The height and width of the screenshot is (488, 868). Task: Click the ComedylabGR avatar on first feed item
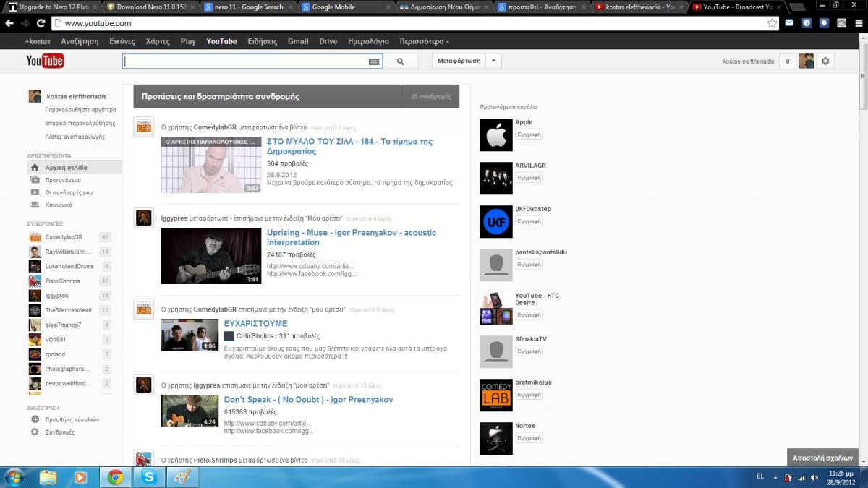pyautogui.click(x=144, y=127)
